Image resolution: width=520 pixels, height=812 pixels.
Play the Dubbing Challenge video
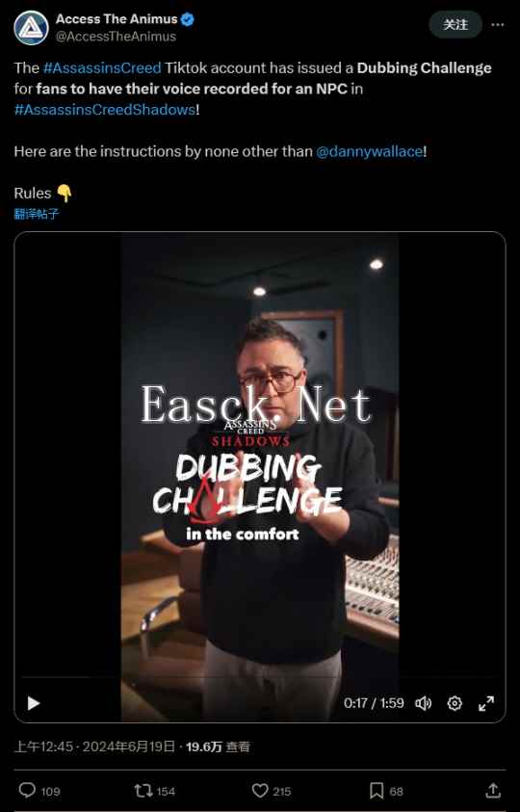[x=34, y=703]
